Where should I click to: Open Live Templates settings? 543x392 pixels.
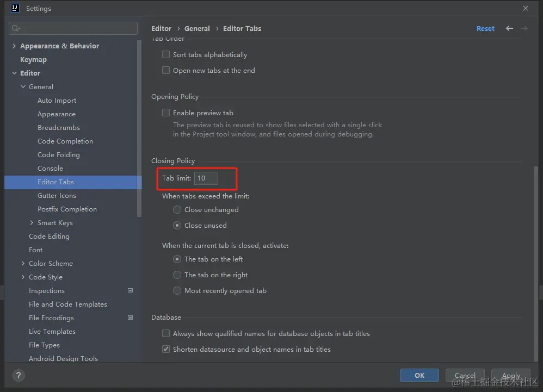click(52, 331)
